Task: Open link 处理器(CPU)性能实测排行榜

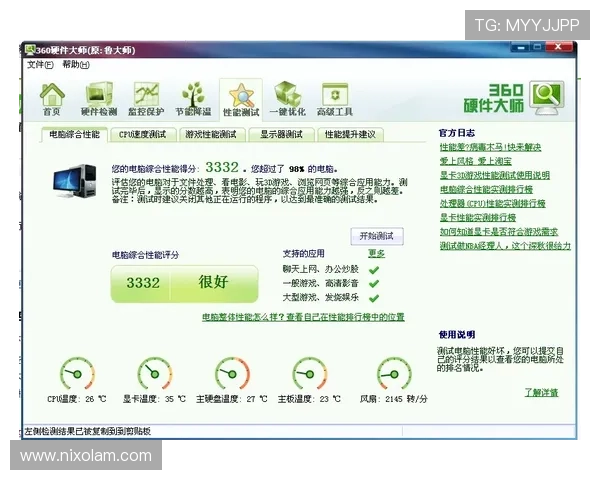Action: [x=492, y=204]
